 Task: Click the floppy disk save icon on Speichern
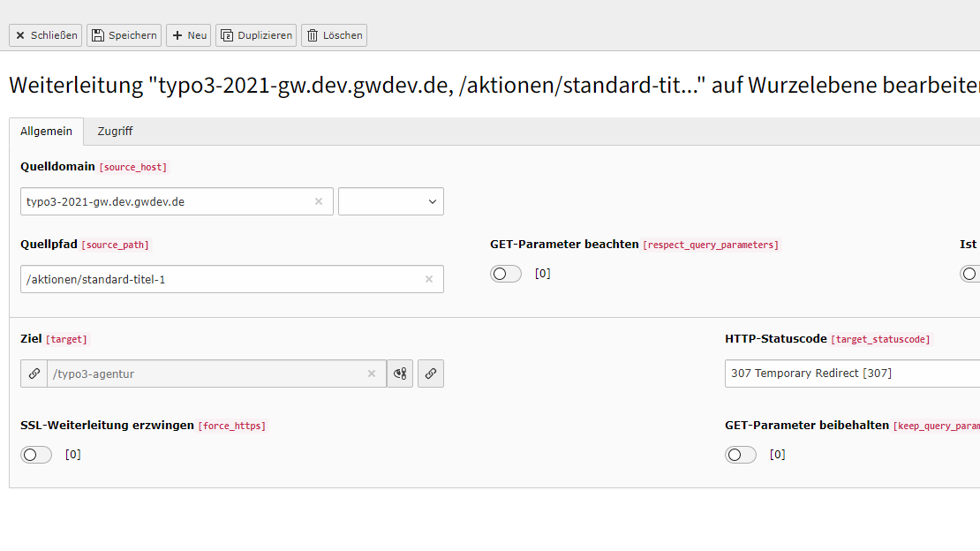tap(100, 35)
